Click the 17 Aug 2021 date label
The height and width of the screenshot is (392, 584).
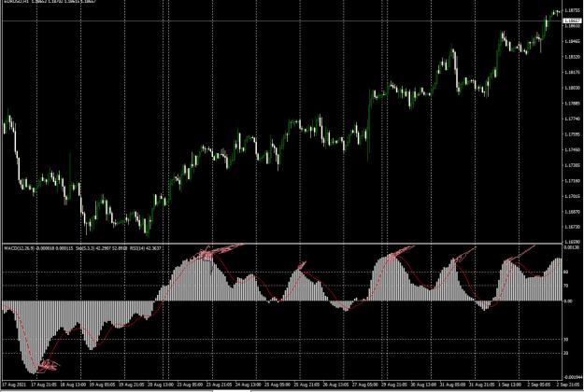coord(14,385)
